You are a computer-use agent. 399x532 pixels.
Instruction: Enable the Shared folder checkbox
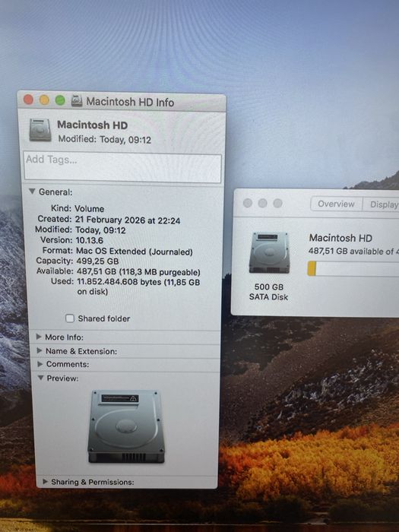tap(70, 318)
